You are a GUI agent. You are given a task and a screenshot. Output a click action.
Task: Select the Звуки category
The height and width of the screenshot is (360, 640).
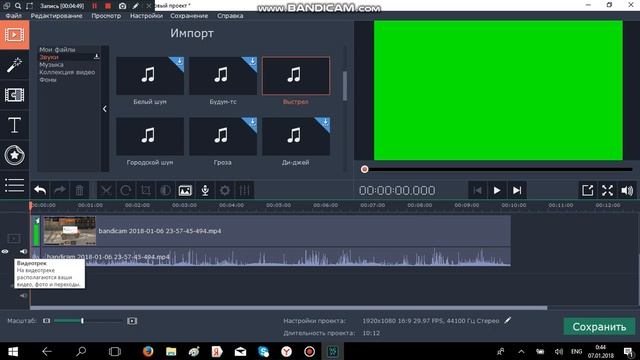pyautogui.click(x=49, y=57)
